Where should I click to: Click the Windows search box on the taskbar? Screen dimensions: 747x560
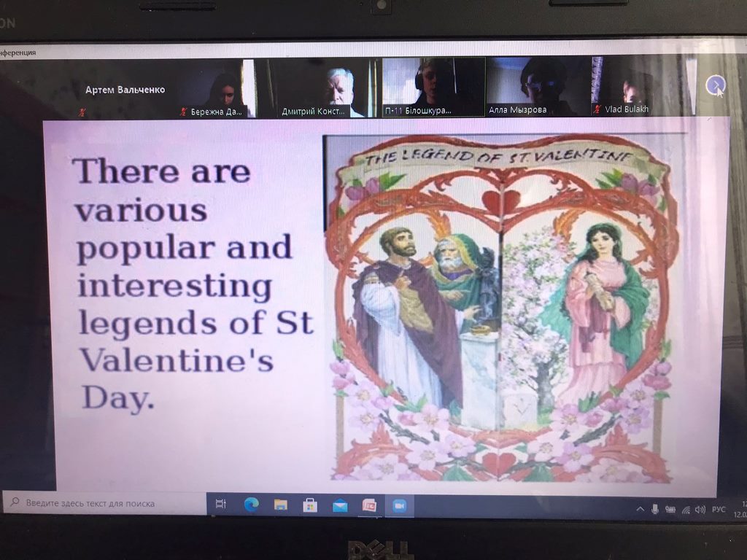(105, 503)
